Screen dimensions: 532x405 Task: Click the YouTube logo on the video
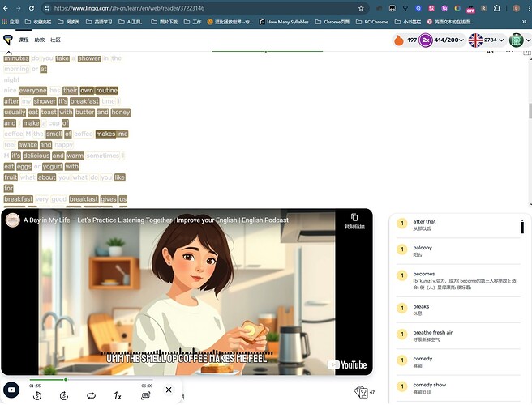click(347, 365)
